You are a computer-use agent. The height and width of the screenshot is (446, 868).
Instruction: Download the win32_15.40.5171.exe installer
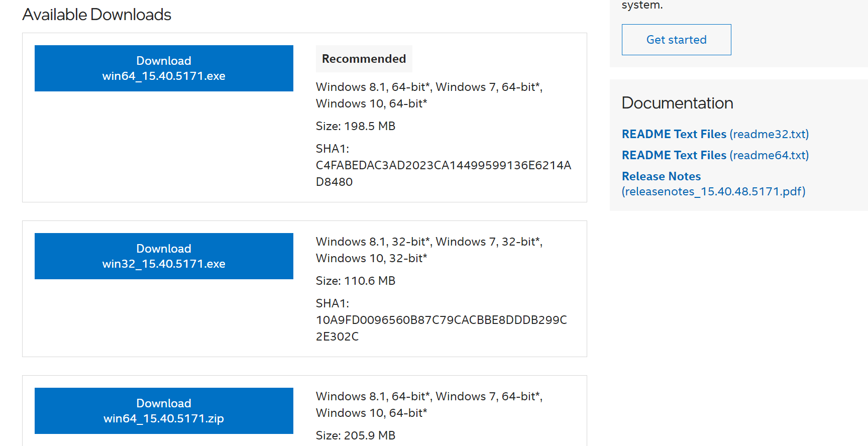164,256
